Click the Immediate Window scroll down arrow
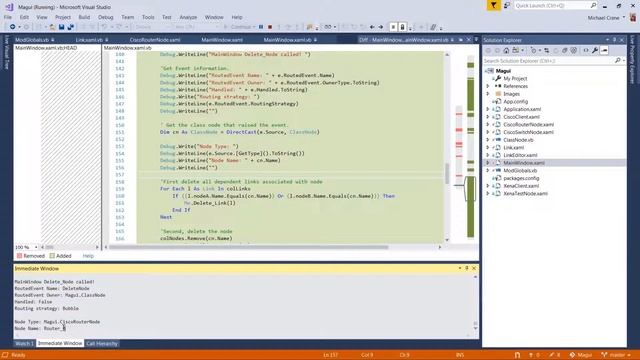The image size is (640, 360). pyautogui.click(x=475, y=329)
